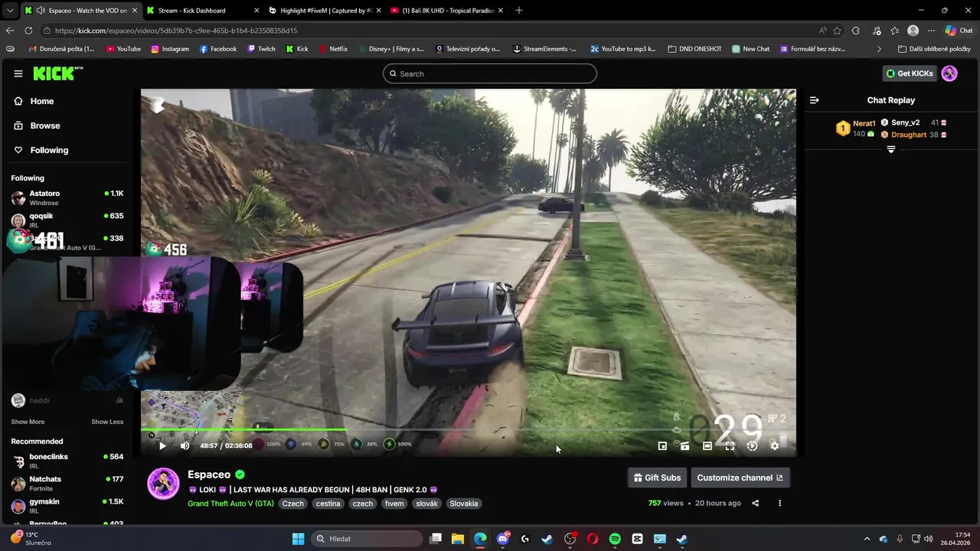Screen dimensions: 980x551
Task: Click the Gift Subs button
Action: coord(657,478)
